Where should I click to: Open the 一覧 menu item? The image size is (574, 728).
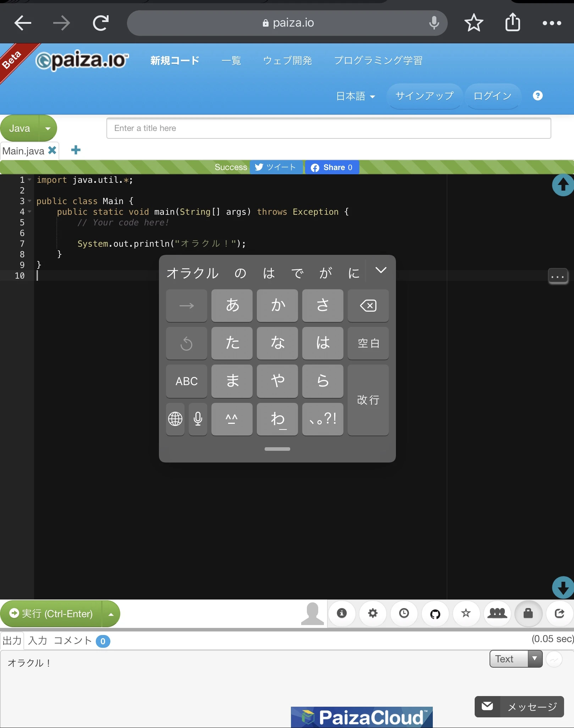(x=231, y=61)
